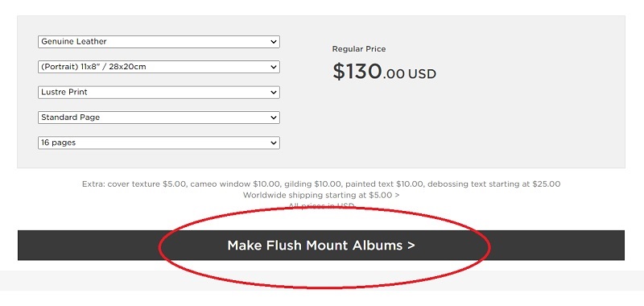Screen dimensions: 644x306
Task: Expand the 16 pages count dropdown
Action: [159, 143]
